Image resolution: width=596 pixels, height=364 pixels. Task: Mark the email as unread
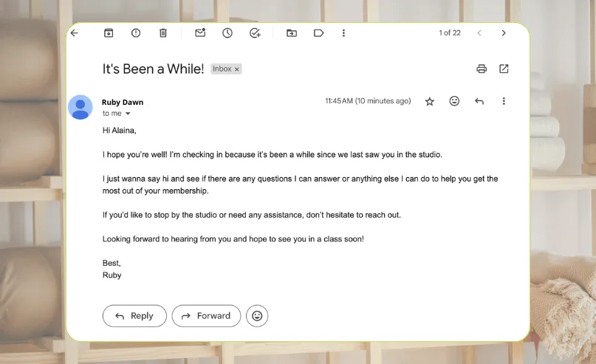(200, 32)
